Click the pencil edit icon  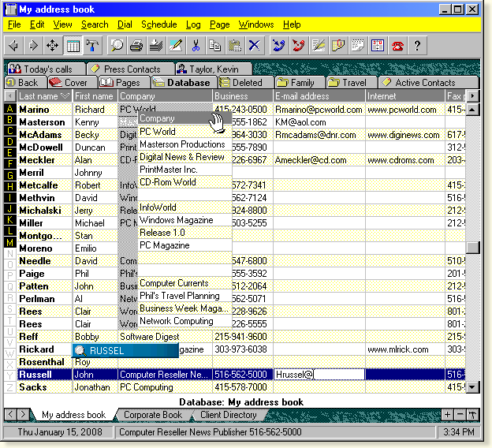(176, 46)
